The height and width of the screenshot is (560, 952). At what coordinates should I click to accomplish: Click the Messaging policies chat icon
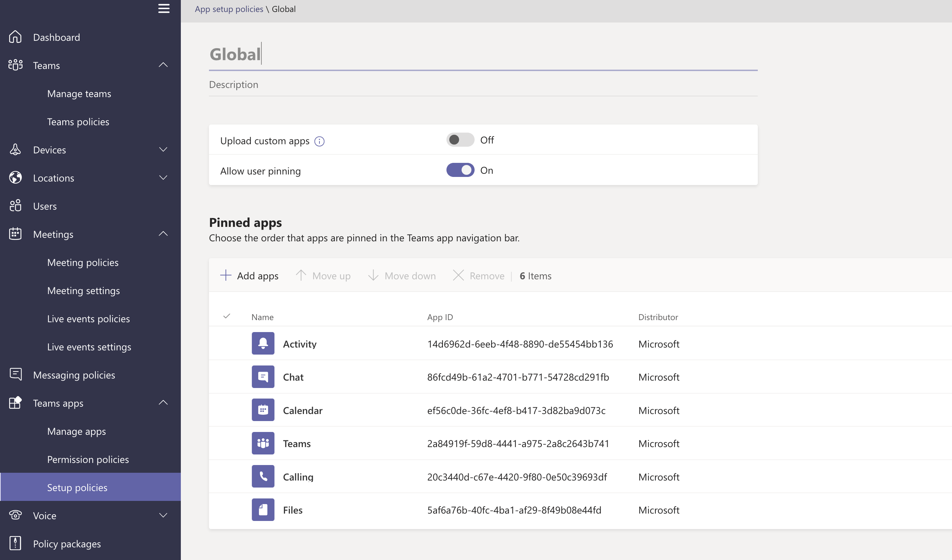pyautogui.click(x=15, y=375)
